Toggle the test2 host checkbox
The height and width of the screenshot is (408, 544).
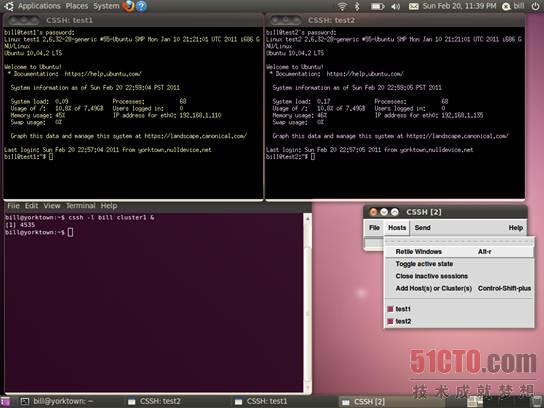(390, 321)
